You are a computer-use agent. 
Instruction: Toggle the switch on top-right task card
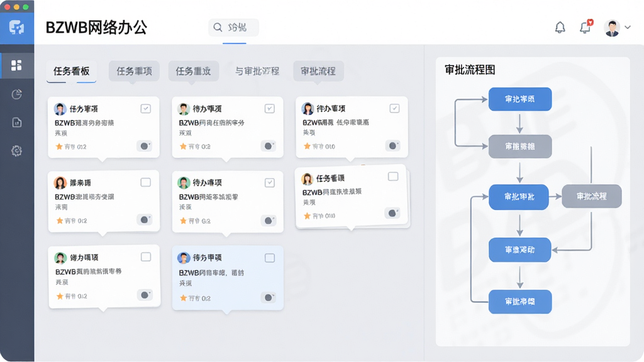click(392, 145)
